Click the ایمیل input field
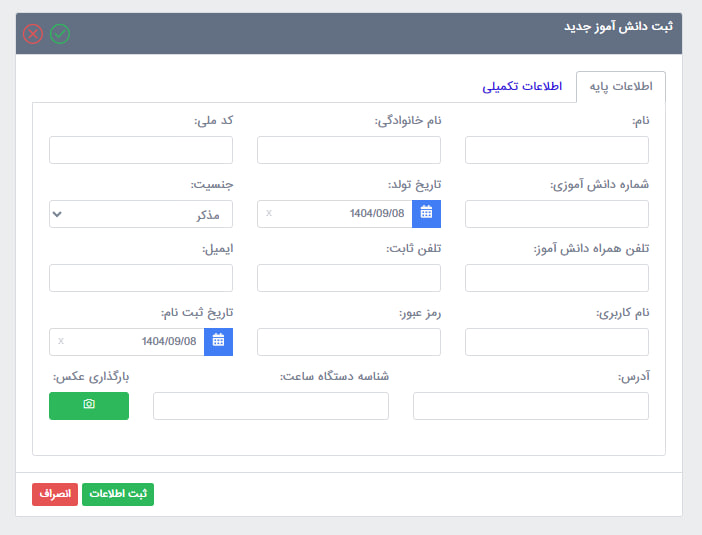The image size is (702, 535). click(x=140, y=278)
